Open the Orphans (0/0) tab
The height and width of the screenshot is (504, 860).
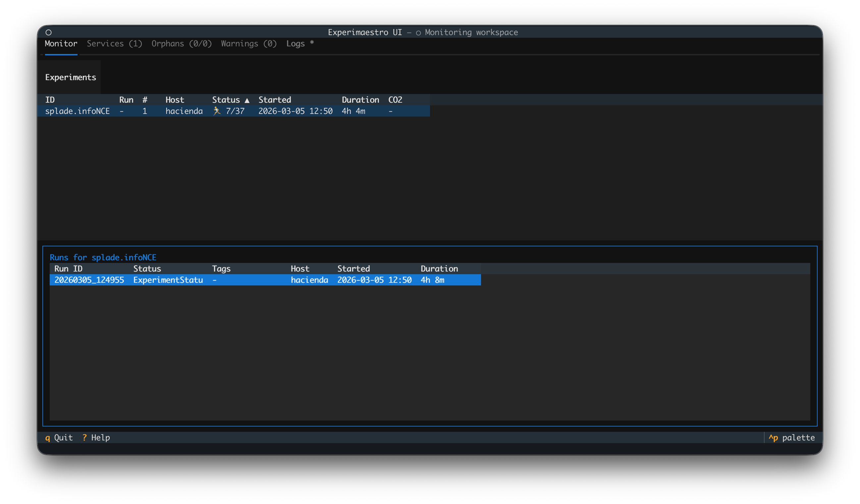pos(182,44)
